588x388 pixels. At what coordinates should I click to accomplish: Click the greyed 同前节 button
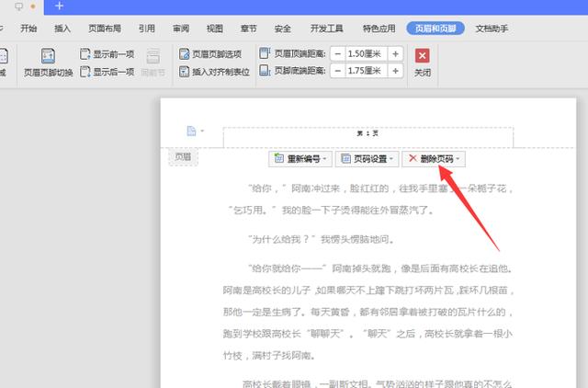pyautogui.click(x=153, y=63)
